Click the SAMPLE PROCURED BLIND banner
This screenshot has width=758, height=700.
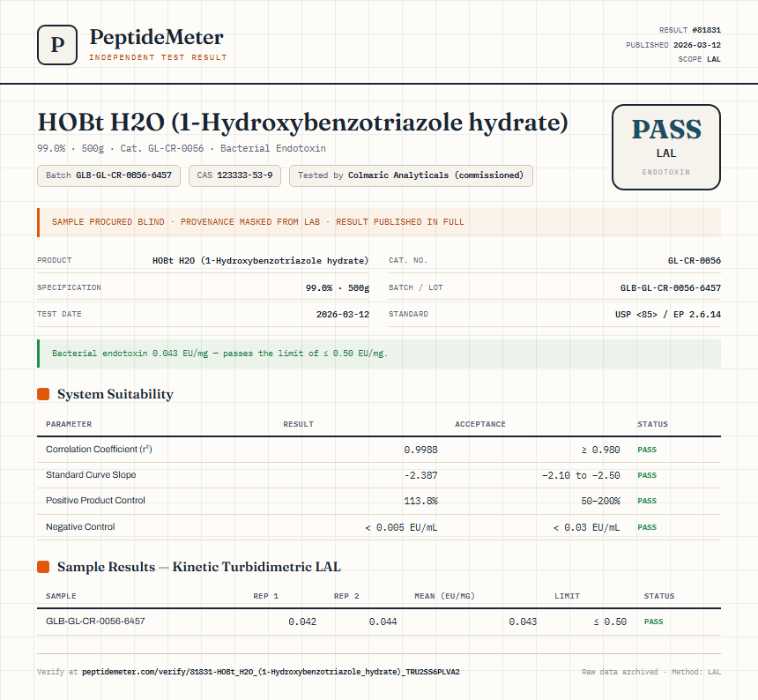(379, 222)
